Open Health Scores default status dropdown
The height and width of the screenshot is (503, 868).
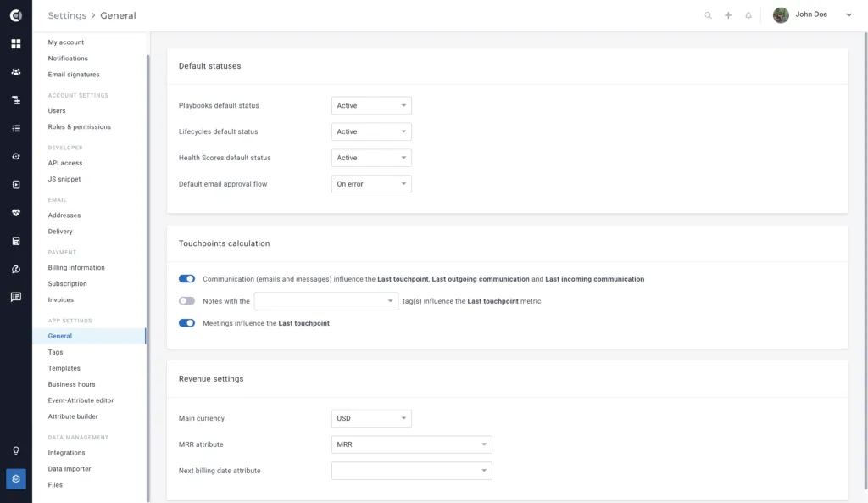(371, 158)
